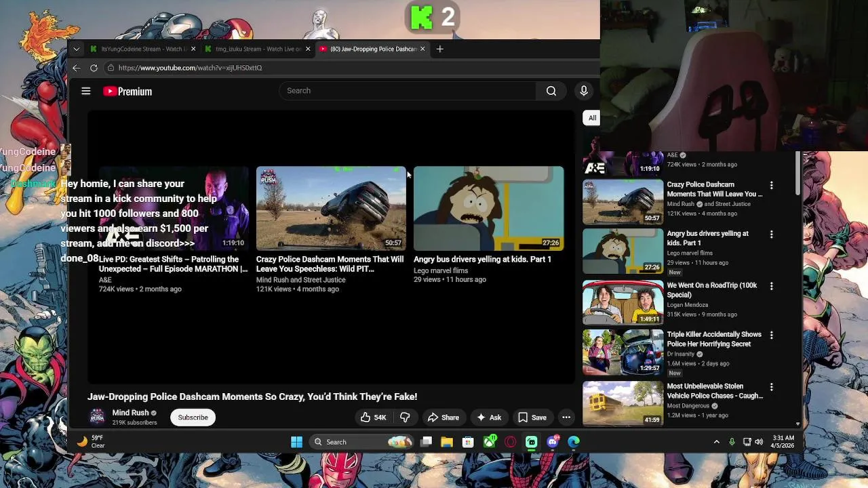The width and height of the screenshot is (868, 488).
Task: Click '219K subscribers' text under Mind Rush
Action: (134, 422)
